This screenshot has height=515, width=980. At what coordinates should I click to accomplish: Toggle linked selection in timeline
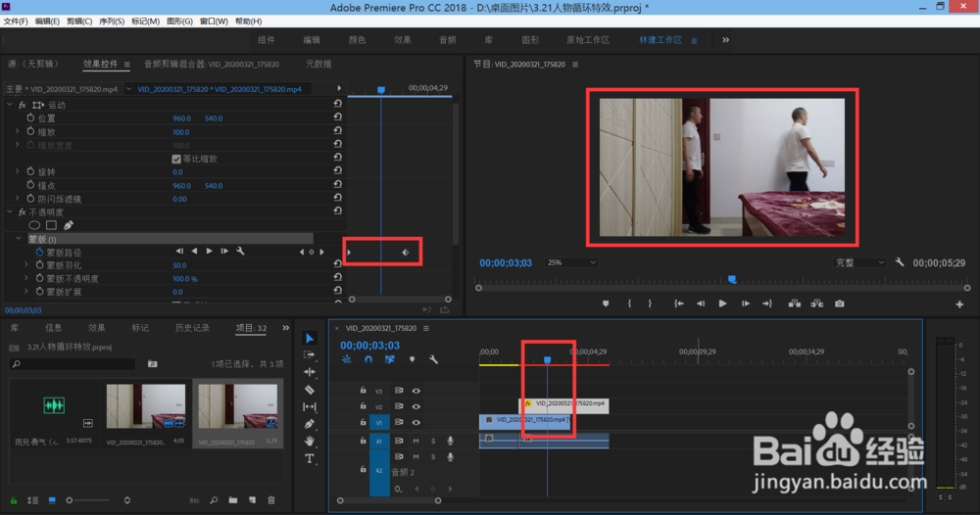tap(390, 359)
